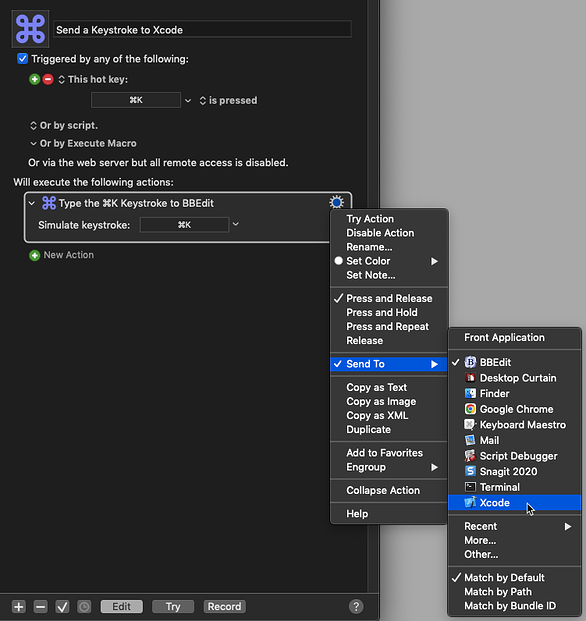Click the clock icon in the bottom toolbar
The width and height of the screenshot is (586, 621).
(84, 606)
